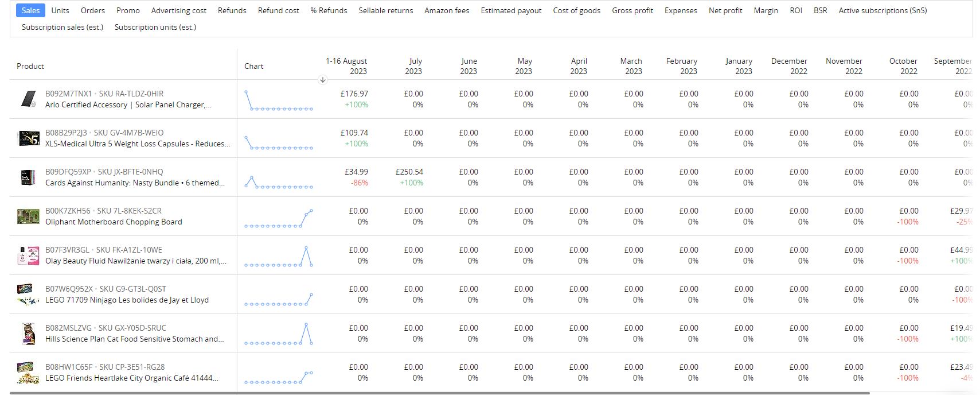Viewport: 980px width, 395px height.
Task: Select the Net profit tab
Action: (725, 10)
